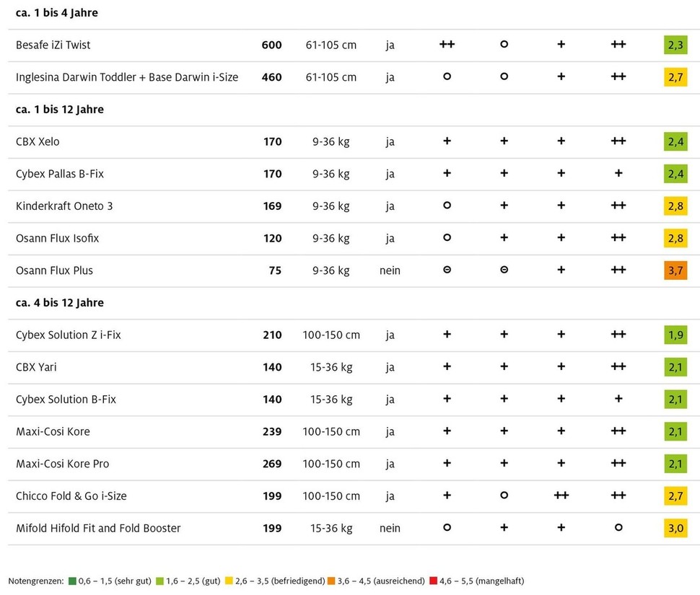Click the circle rating symbol in Chicco Fold & Go row
700x595 pixels.
click(x=504, y=495)
